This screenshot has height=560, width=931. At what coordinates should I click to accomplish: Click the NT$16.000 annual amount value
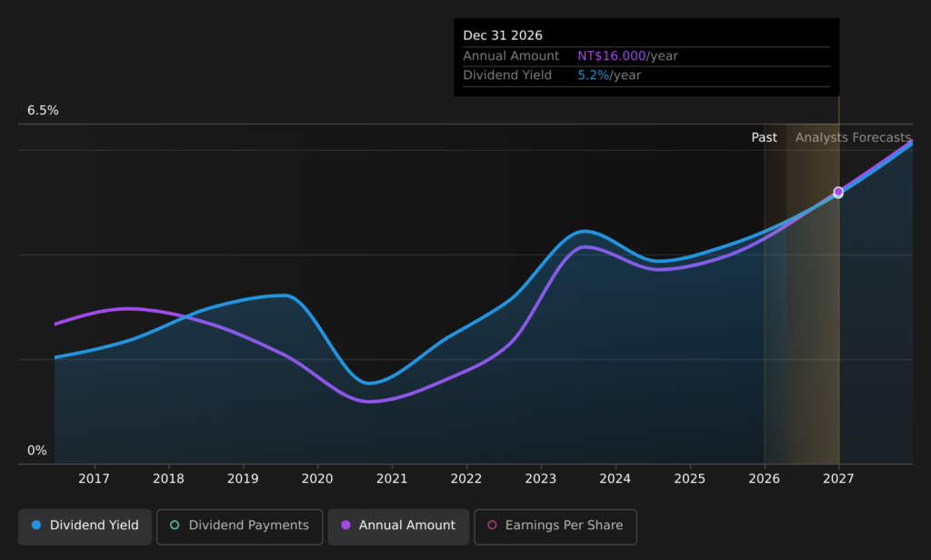pos(612,56)
